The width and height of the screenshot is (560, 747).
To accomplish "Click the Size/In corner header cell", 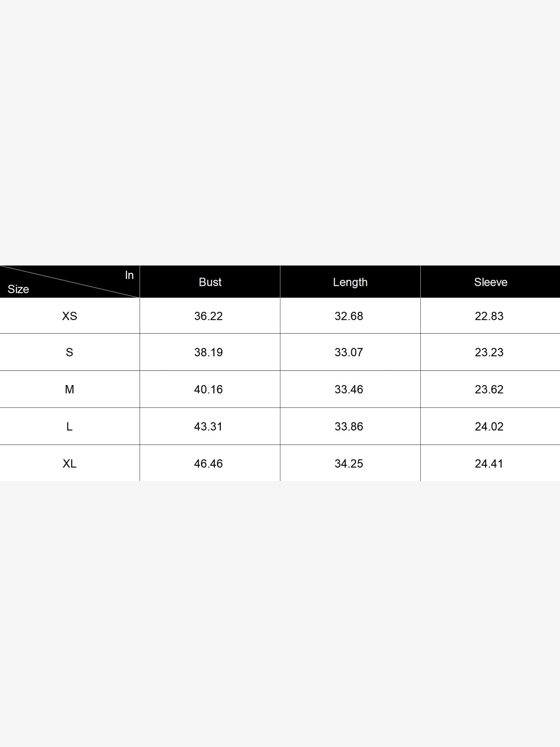I will click(x=70, y=282).
